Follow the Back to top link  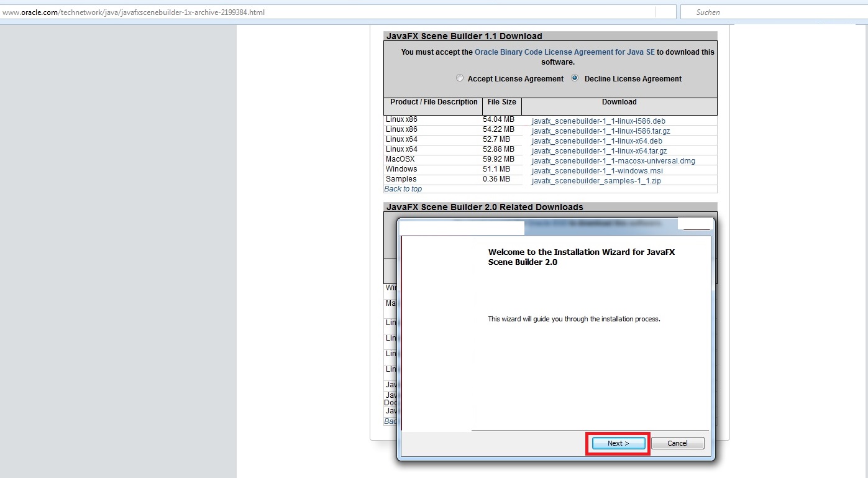pyautogui.click(x=403, y=189)
